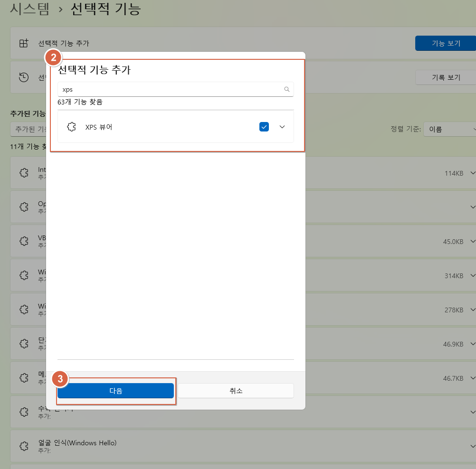Expand the 278KB feature row chevron
Image resolution: width=476 pixels, height=469 pixels.
(472, 310)
